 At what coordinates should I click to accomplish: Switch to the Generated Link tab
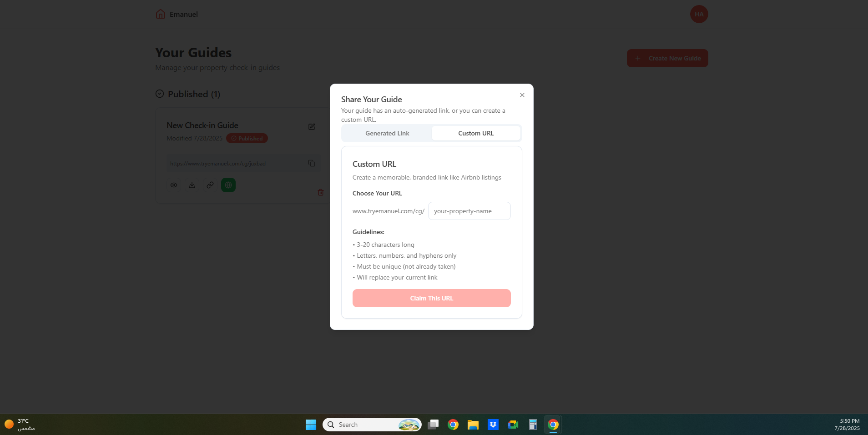click(x=387, y=133)
